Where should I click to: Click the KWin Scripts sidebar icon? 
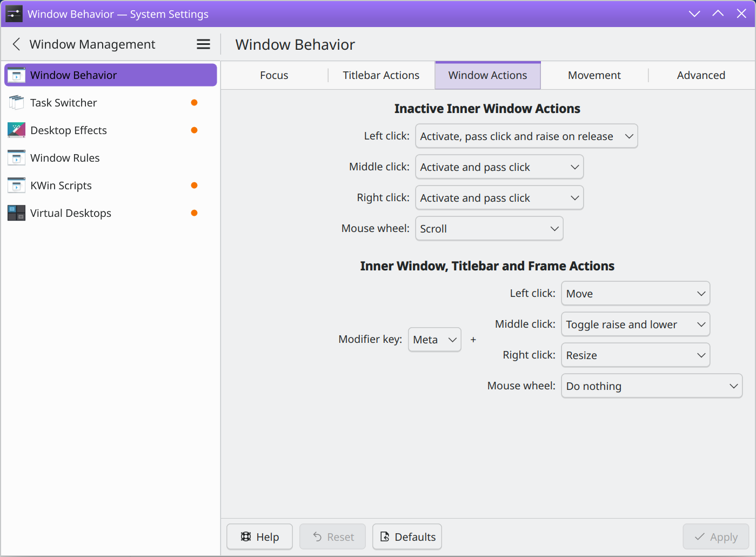coord(16,185)
